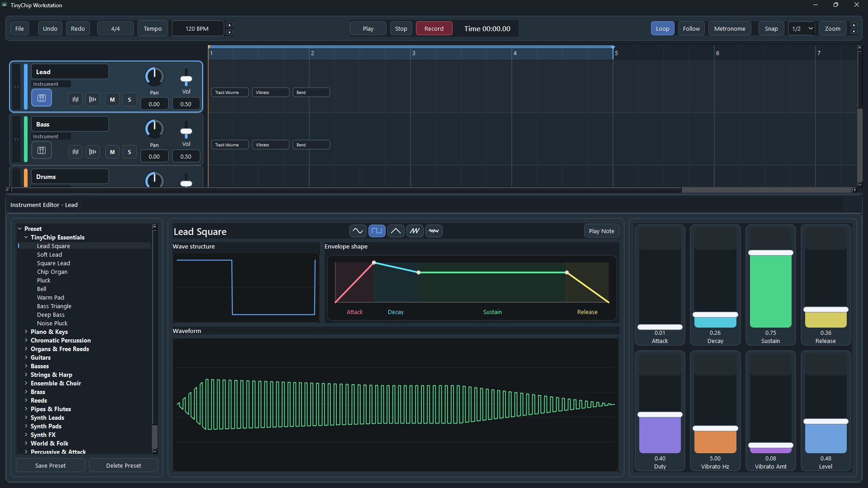
Task: Click Bass track pan knob
Action: point(154,129)
